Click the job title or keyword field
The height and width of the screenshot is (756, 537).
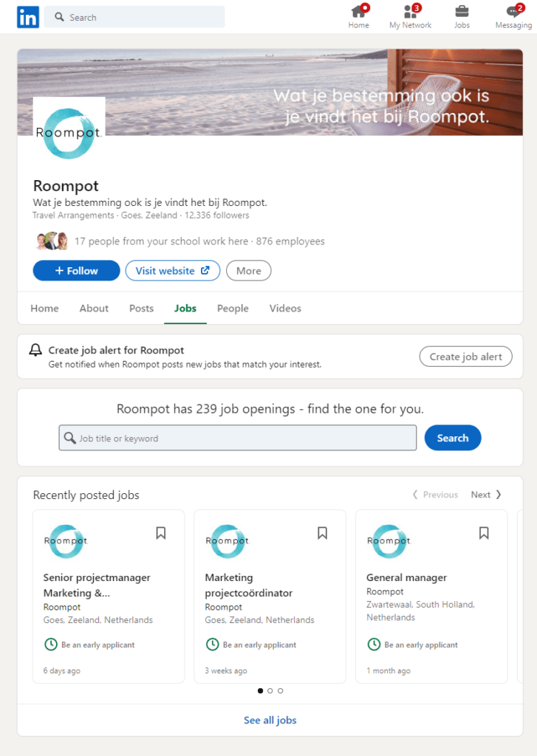point(238,438)
